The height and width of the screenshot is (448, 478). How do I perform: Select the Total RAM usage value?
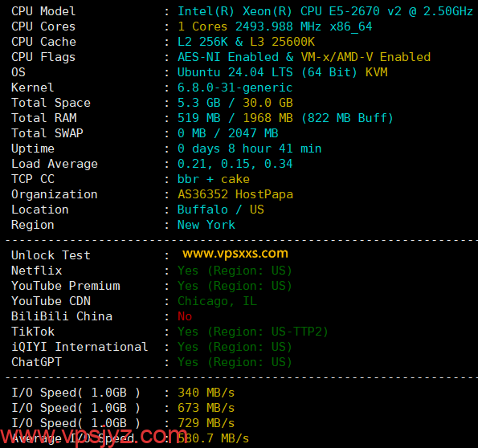tap(285, 118)
